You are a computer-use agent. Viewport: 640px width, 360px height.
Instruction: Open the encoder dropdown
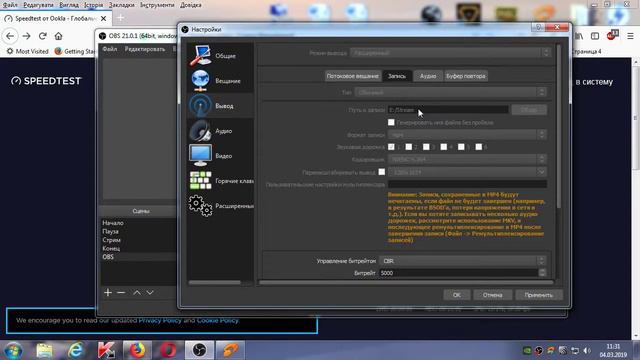467,159
